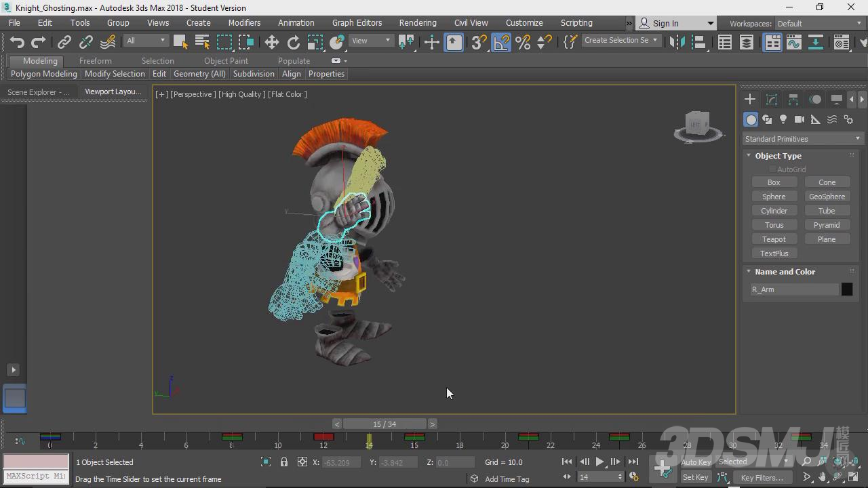Open the Schematic View icon

(816, 42)
